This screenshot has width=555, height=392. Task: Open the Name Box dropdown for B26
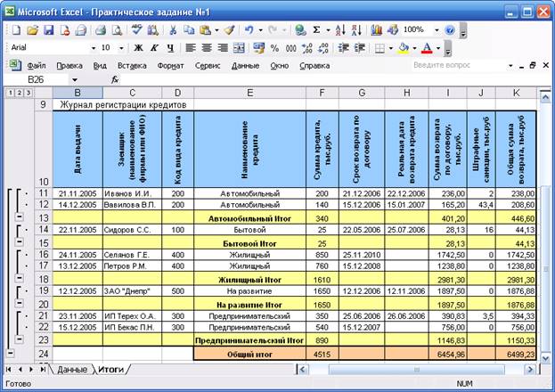click(75, 80)
